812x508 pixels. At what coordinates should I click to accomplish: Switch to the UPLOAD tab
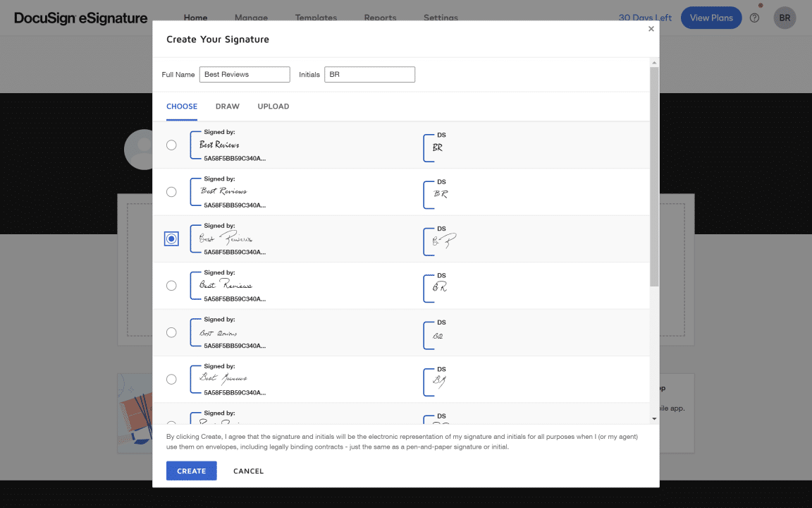[273, 106]
